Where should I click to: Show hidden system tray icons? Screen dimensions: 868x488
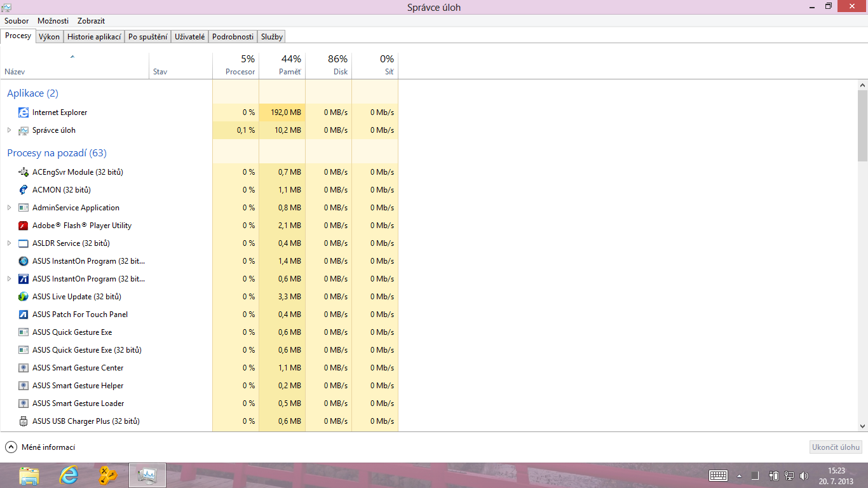(739, 476)
